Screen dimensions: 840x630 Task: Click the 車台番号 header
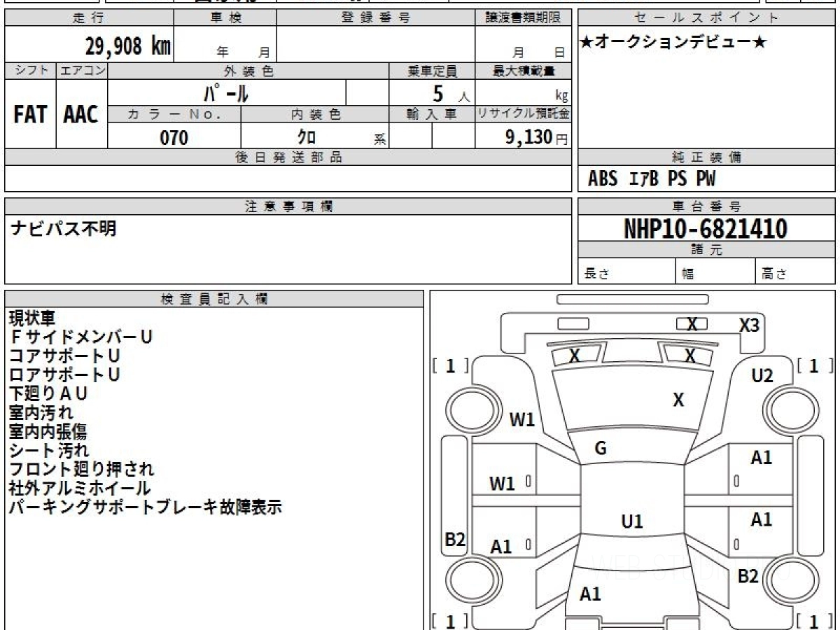[x=707, y=206]
